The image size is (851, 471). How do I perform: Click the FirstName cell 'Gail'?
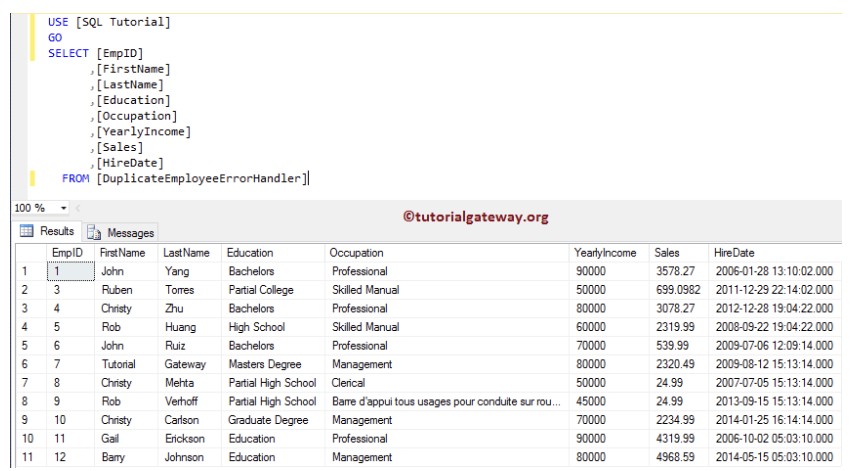(x=126, y=438)
